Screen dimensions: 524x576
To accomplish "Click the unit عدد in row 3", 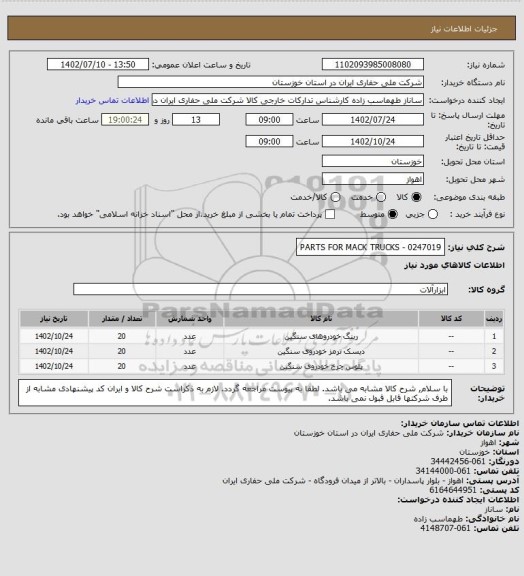I will pos(190,367).
